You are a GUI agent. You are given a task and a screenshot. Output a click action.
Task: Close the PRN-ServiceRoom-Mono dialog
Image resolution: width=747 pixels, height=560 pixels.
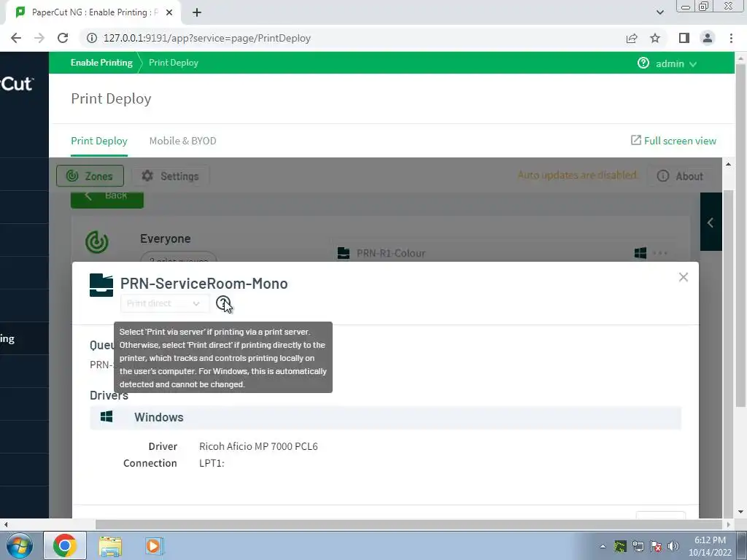tap(683, 277)
